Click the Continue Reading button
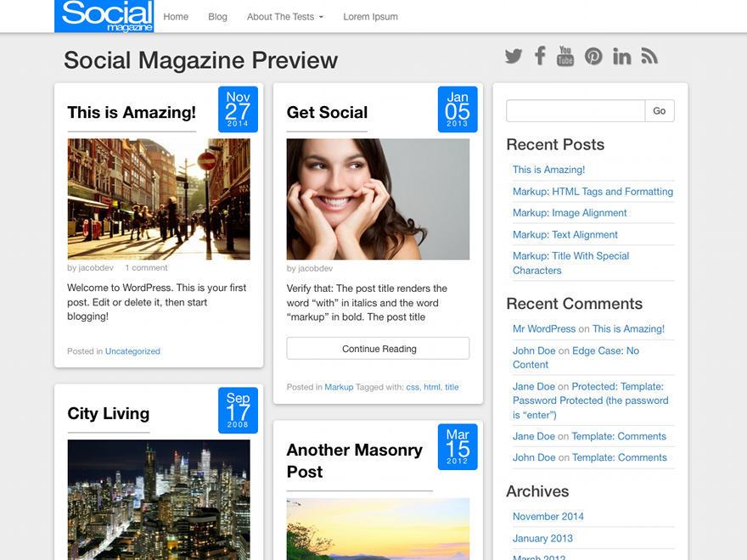Image resolution: width=747 pixels, height=560 pixels. [x=379, y=349]
